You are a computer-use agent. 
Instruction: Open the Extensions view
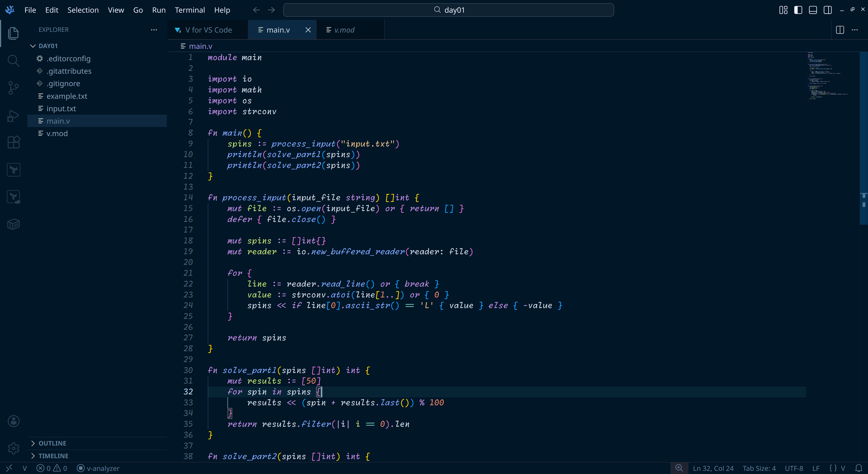13,142
